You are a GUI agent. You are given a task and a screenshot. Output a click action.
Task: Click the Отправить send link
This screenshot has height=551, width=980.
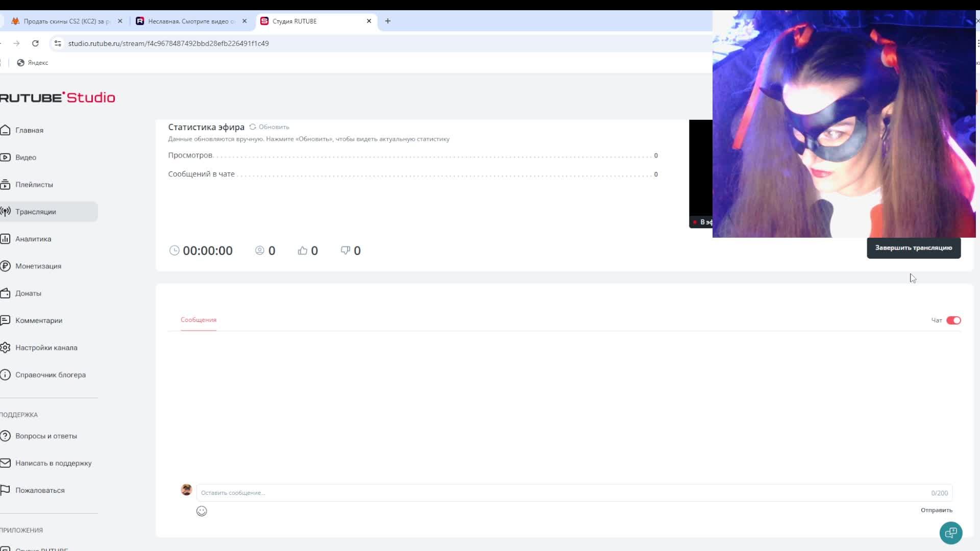[x=936, y=510]
